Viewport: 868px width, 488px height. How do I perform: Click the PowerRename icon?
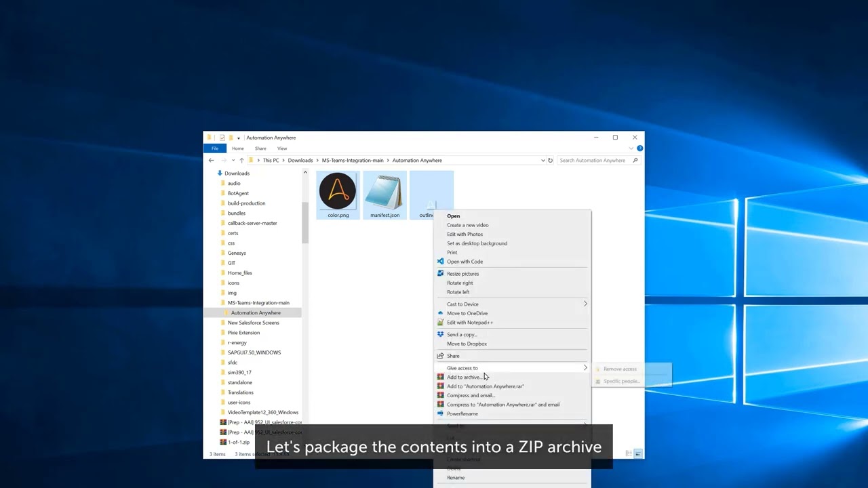click(440, 413)
